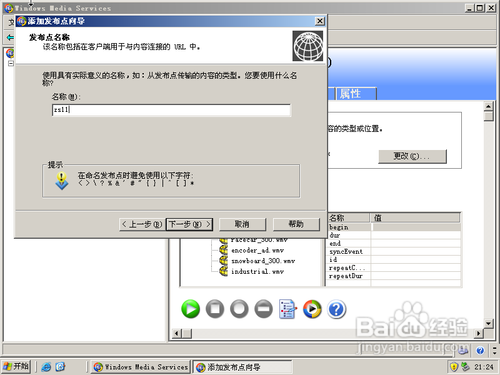The height and width of the screenshot is (375, 500).
Task: Click the security shield tray icon
Action: (454, 367)
